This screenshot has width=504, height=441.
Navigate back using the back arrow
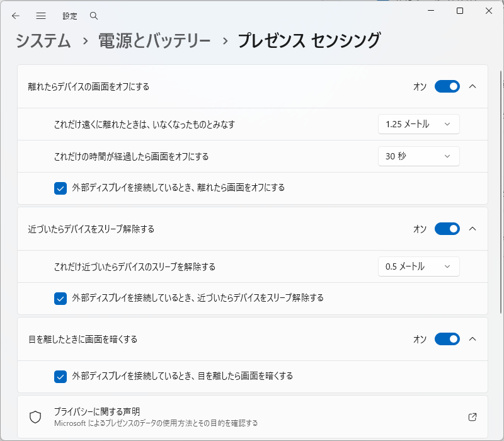click(16, 16)
